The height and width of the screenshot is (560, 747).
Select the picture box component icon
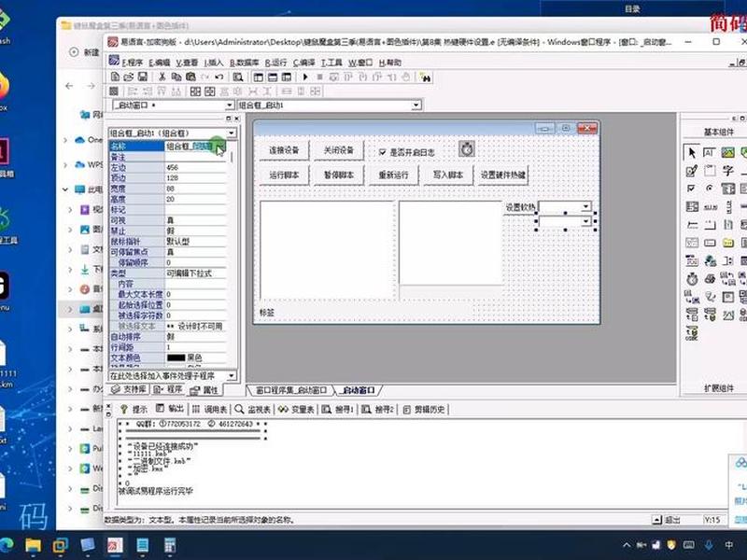pos(727,152)
